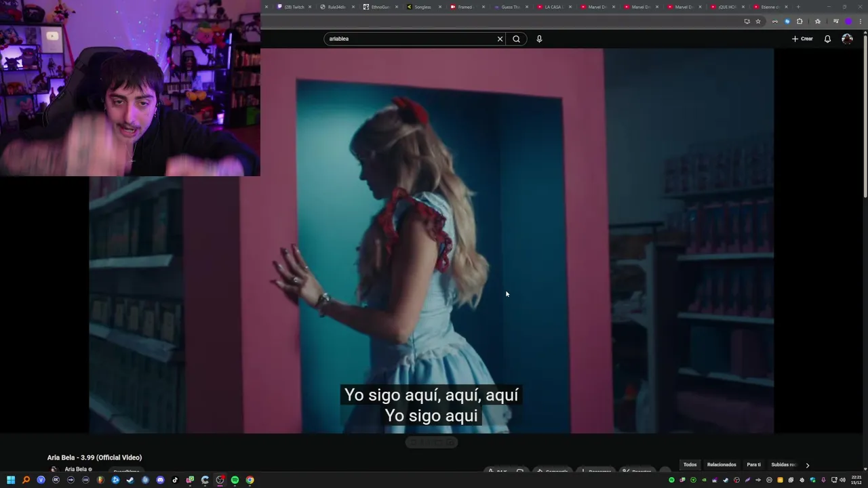
Task: Close the Songless browser tab
Action: coord(440,7)
